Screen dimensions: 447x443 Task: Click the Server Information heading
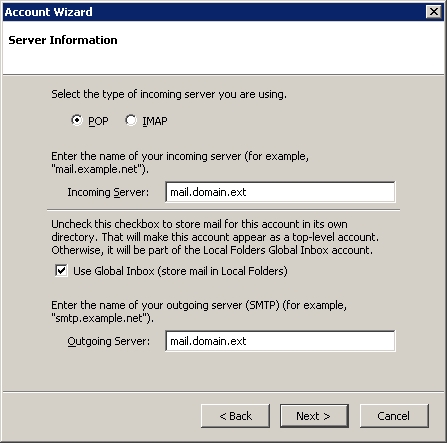click(63, 40)
